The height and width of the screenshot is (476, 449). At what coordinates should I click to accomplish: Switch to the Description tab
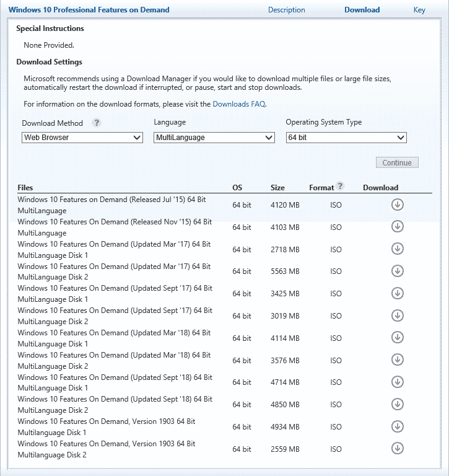click(286, 10)
